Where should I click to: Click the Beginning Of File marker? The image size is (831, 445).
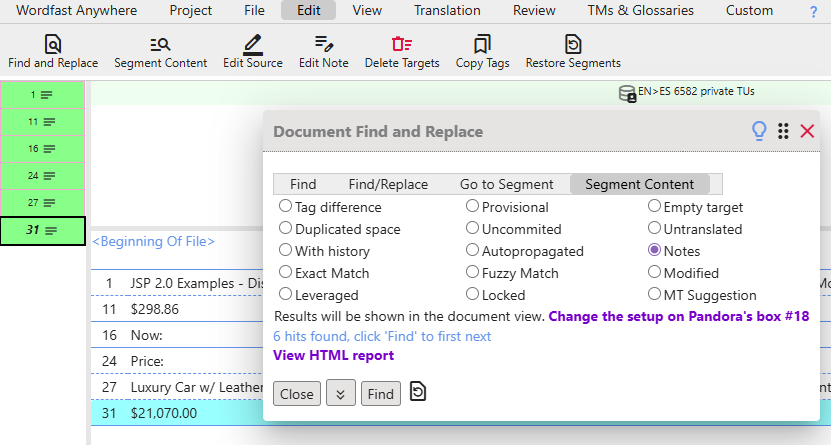[154, 242]
